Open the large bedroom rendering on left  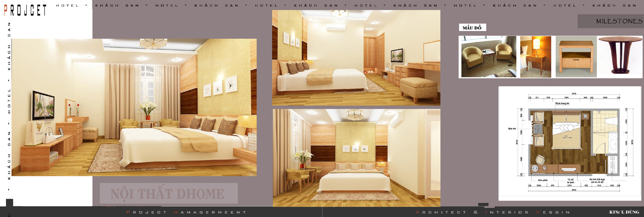134,107
